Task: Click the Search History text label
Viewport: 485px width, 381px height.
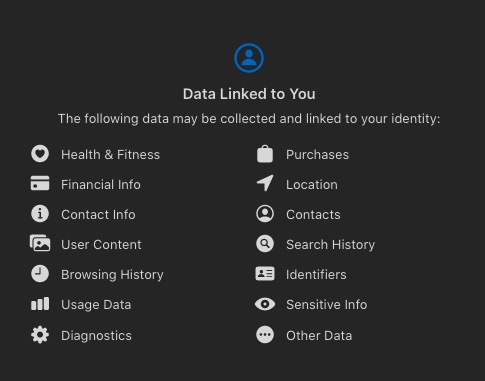Action: point(330,245)
